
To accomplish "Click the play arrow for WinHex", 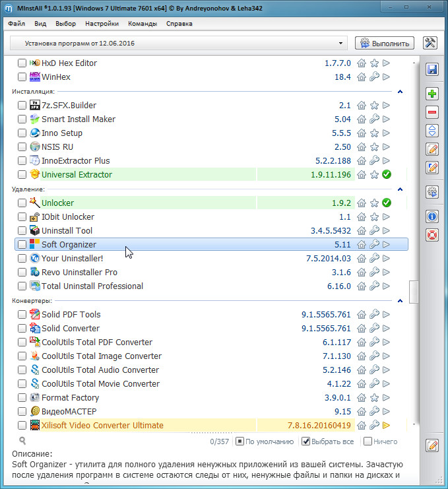I will [x=386, y=77].
